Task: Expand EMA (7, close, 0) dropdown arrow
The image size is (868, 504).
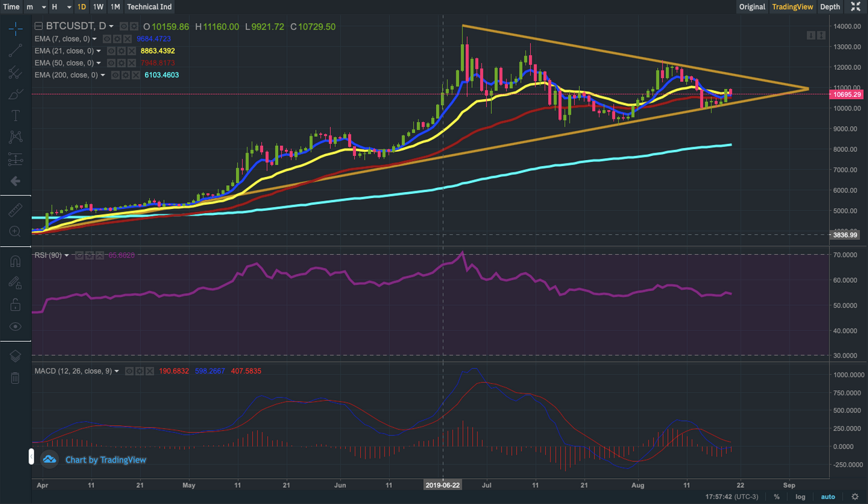Action: pos(94,39)
